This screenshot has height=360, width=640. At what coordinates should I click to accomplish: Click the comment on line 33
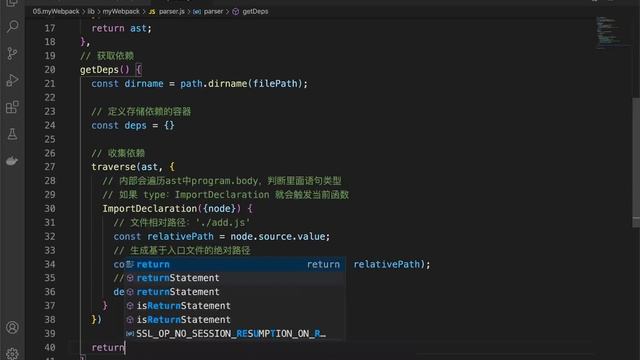182,250
